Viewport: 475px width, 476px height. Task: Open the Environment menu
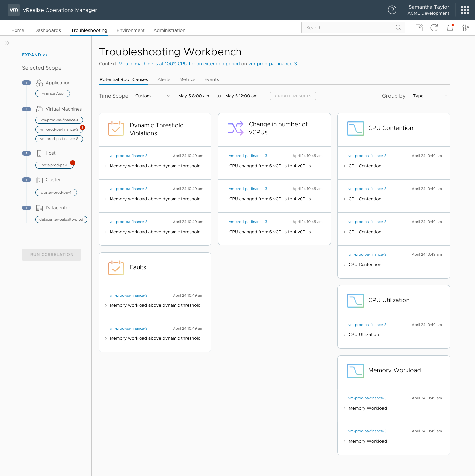pos(131,30)
